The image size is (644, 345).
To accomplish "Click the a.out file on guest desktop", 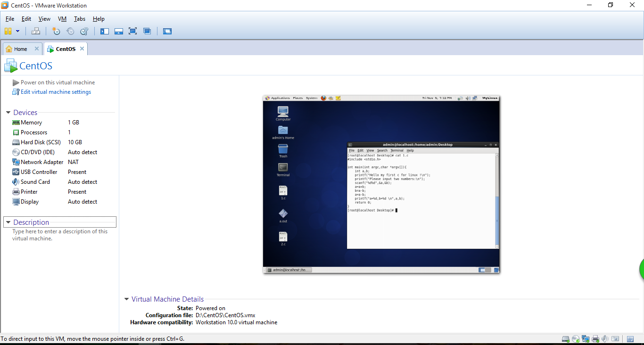I will coord(283,215).
